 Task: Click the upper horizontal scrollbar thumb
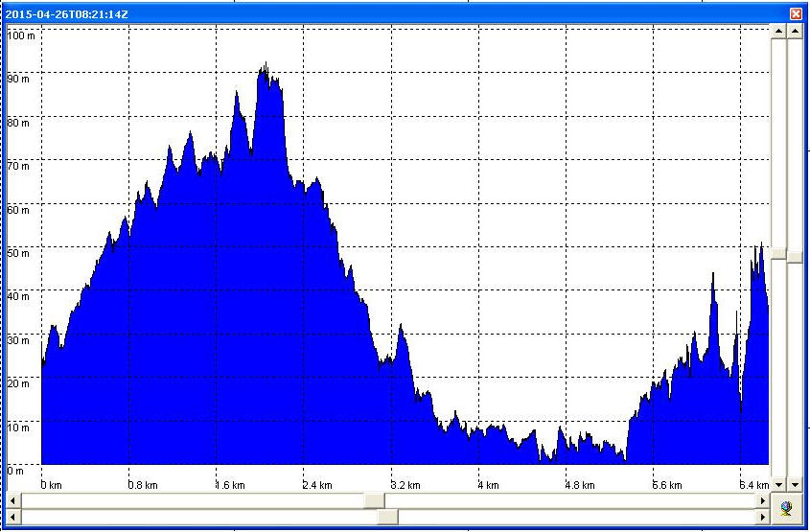point(375,500)
